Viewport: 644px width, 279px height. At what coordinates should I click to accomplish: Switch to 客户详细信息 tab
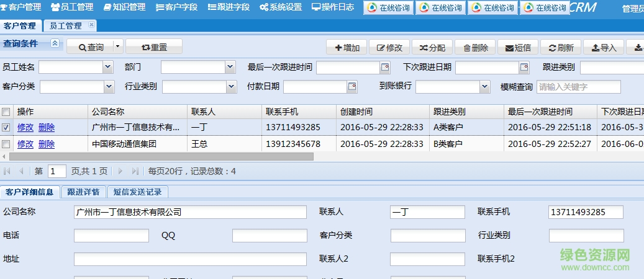pos(30,192)
